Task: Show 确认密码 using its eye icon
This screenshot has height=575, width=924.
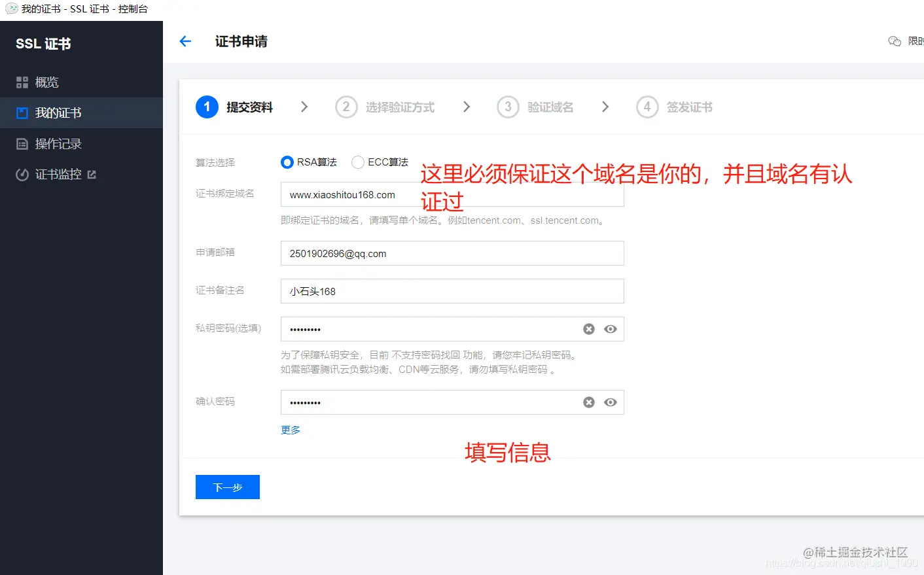Action: click(x=611, y=402)
